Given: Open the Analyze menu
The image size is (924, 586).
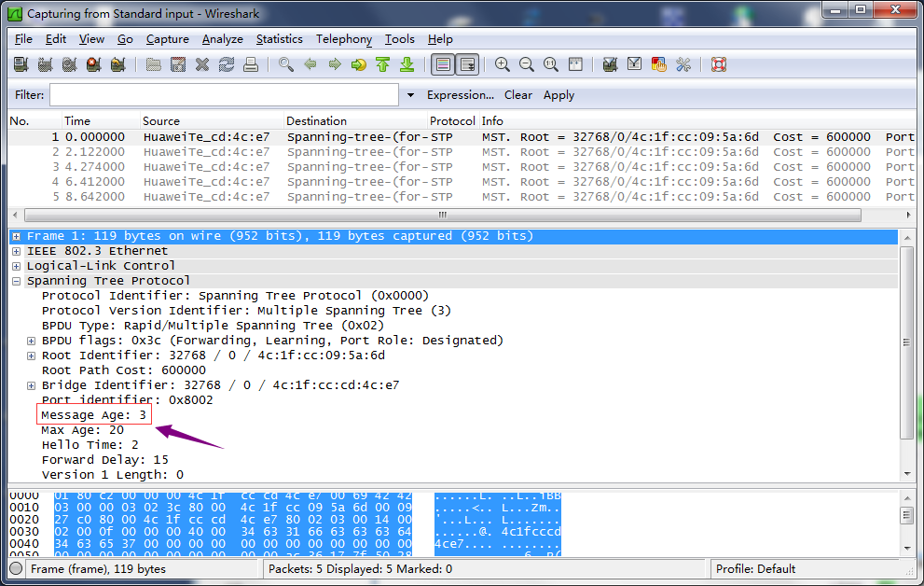Looking at the screenshot, I should click(x=222, y=39).
